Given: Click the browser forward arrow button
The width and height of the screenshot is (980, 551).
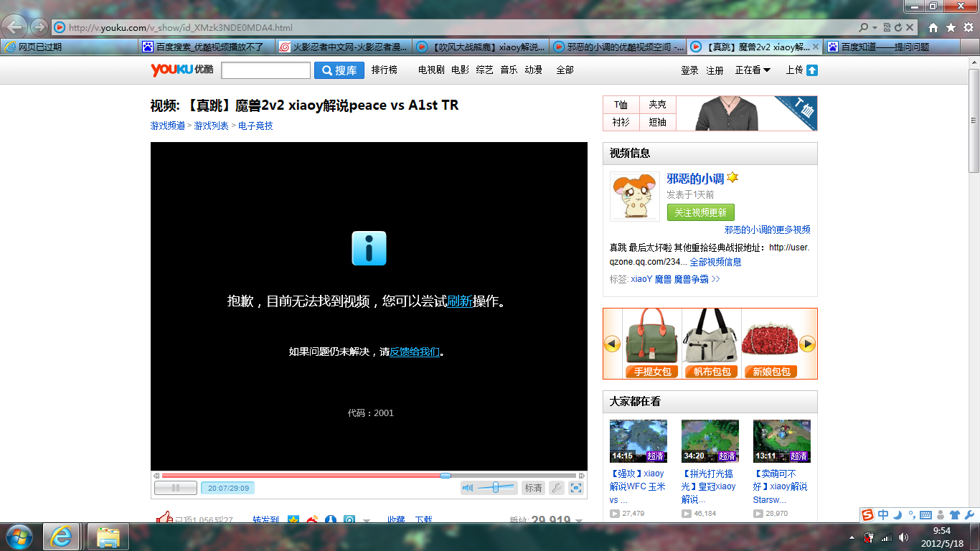Looking at the screenshot, I should (39, 27).
